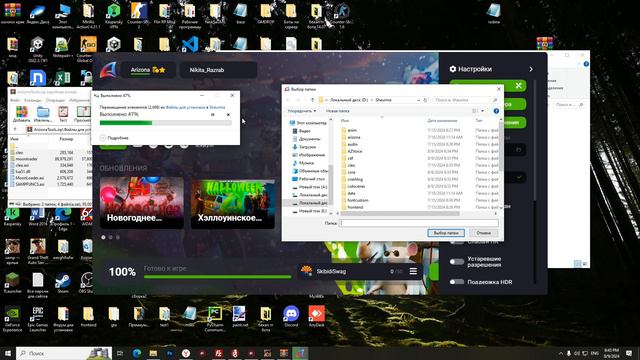Click Microsoft Edge in the taskbar
The height and width of the screenshot is (360, 640).
click(x=137, y=353)
